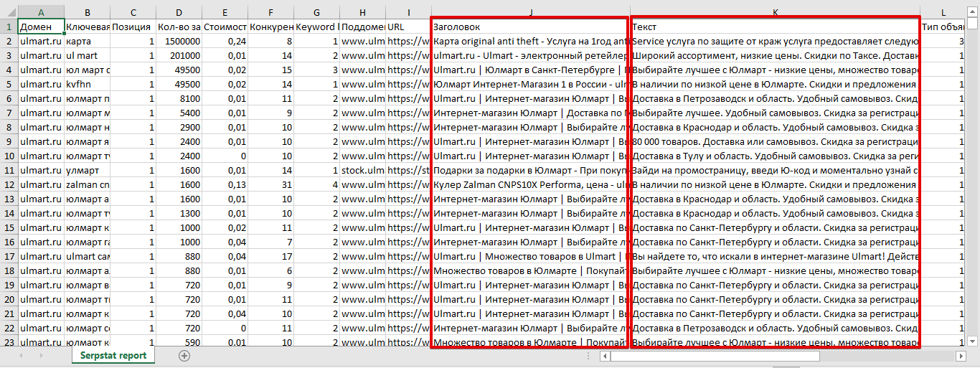The image size is (980, 368).
Task: Click the 'Keyword' header cell
Action: pyautogui.click(x=316, y=27)
